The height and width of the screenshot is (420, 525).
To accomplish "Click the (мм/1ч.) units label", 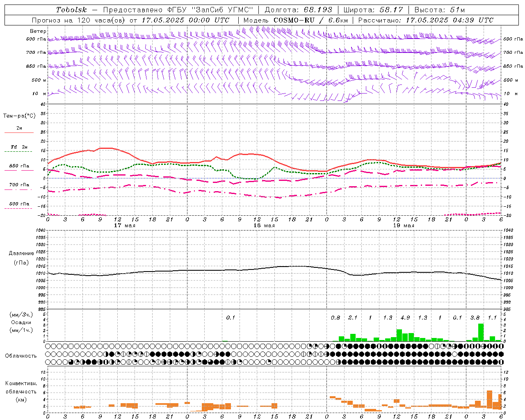I will point(21,330).
